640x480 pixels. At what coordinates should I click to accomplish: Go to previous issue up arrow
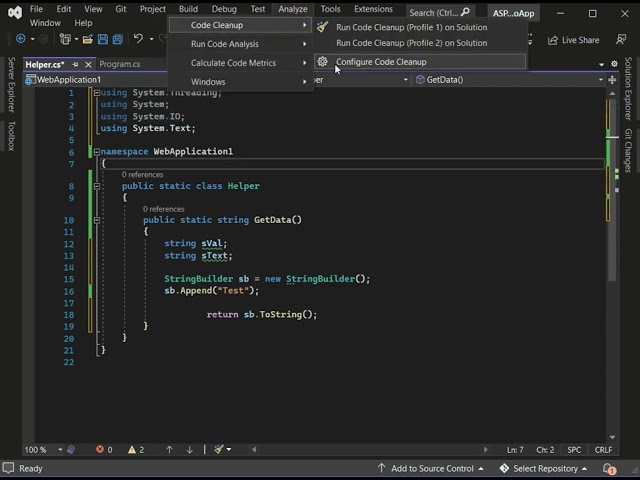pos(169,450)
